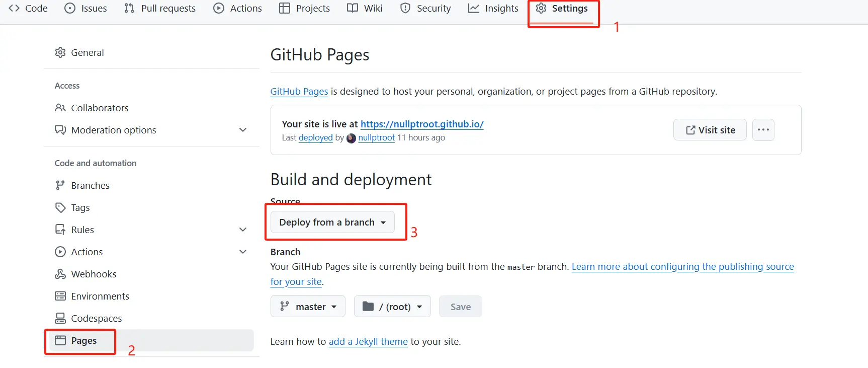868x368 pixels.
Task: Click the sidebar Actions play icon
Action: (x=60, y=252)
